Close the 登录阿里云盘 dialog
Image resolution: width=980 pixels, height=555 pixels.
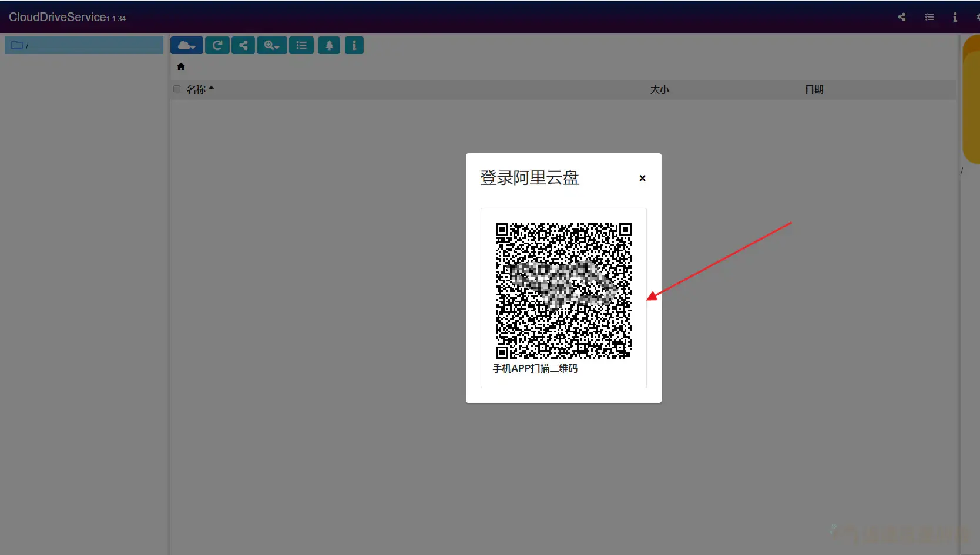[642, 178]
